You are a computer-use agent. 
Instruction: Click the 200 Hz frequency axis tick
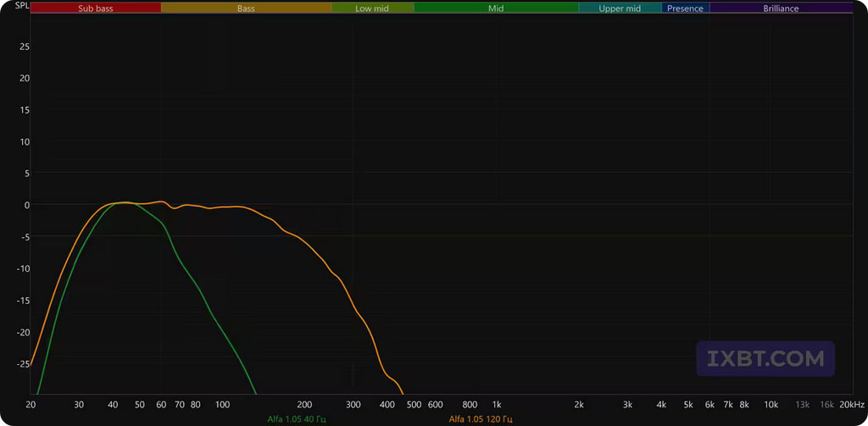pos(304,405)
